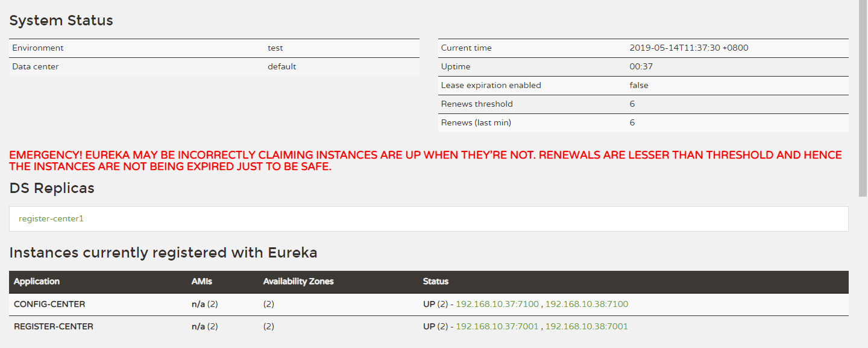Open CONFIG-CENTER instance 192.168.10.38:7100
This screenshot has height=348, width=868.
tap(587, 305)
